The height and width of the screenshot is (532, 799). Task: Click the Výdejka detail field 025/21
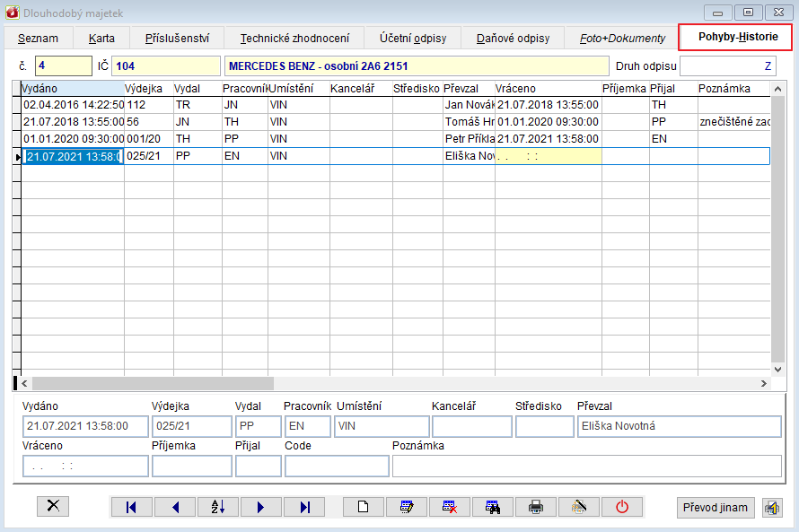[x=191, y=426]
